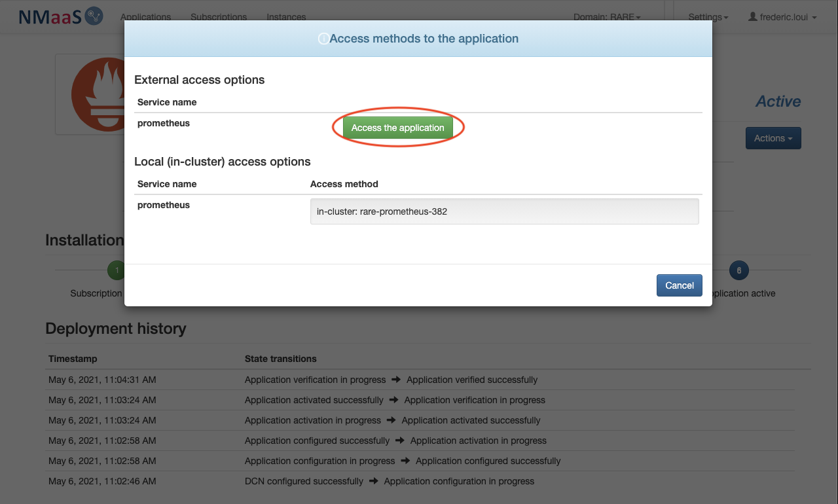Click 'May 6, 2021, 11:03:24 AM' in Application activated successfully row
The height and width of the screenshot is (504, 838).
click(x=102, y=420)
